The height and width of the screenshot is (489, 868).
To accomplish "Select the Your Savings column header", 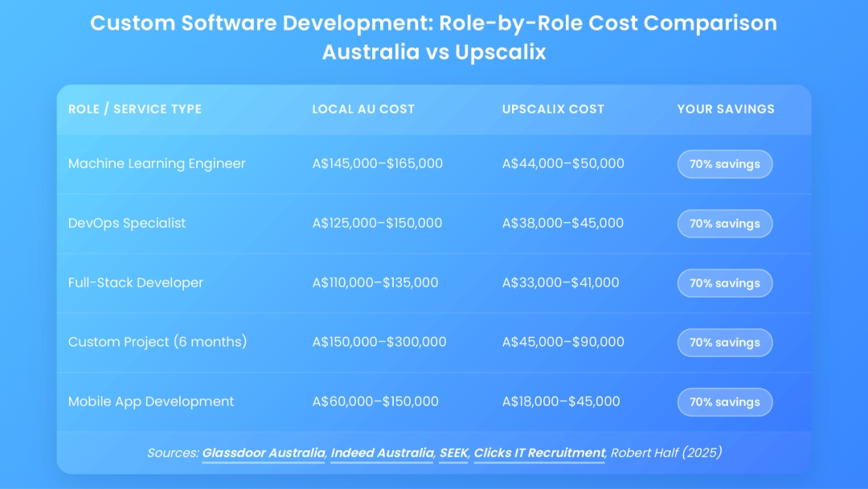I will coord(726,109).
